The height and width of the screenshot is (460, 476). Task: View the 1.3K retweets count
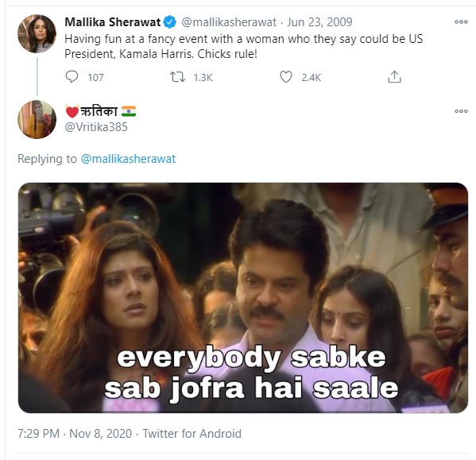click(x=203, y=78)
